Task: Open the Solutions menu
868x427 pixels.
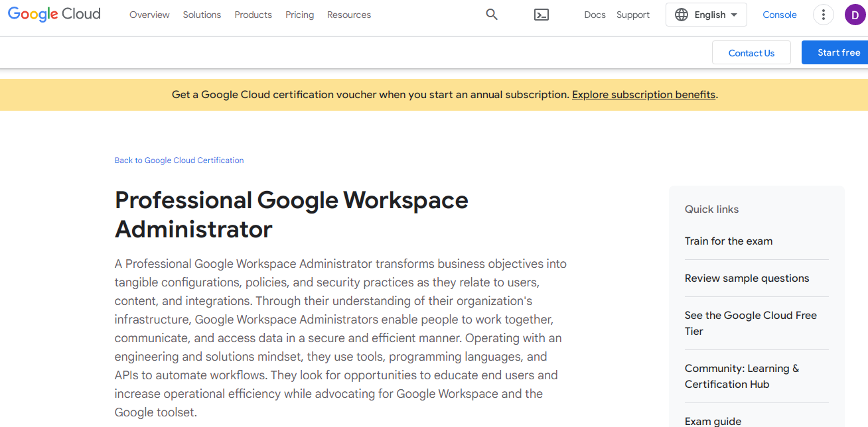Action: [202, 15]
